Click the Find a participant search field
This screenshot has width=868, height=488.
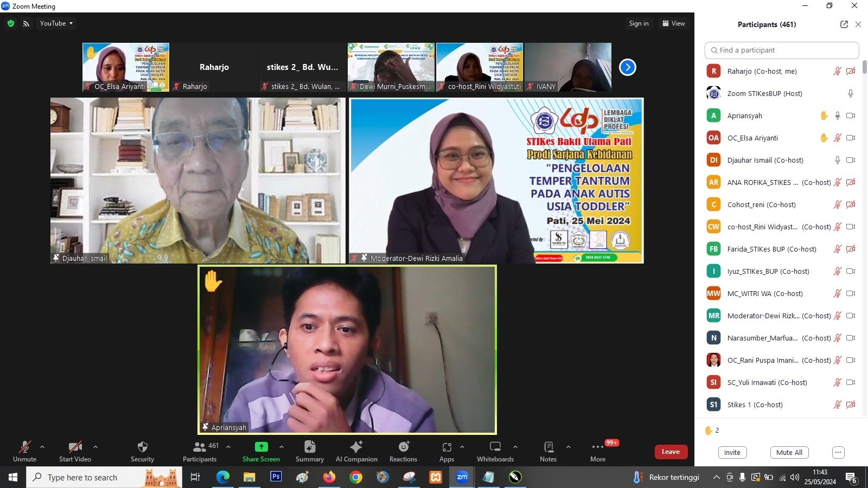(x=781, y=50)
